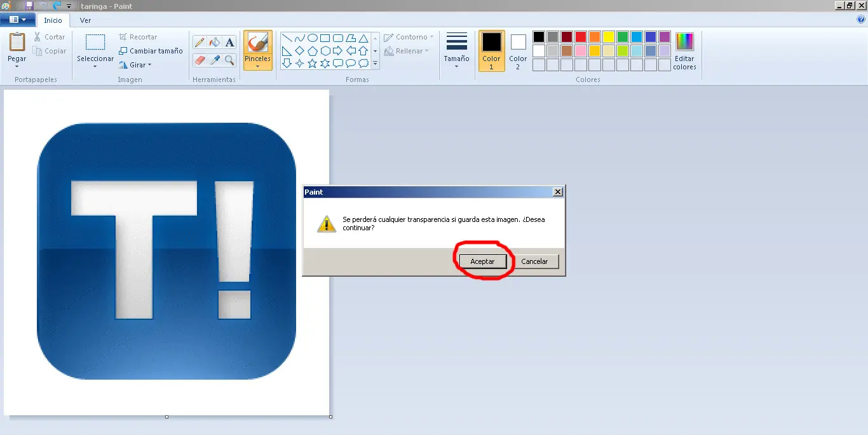Open Editar colores color editor
The width and height of the screenshot is (868, 435).
[684, 50]
